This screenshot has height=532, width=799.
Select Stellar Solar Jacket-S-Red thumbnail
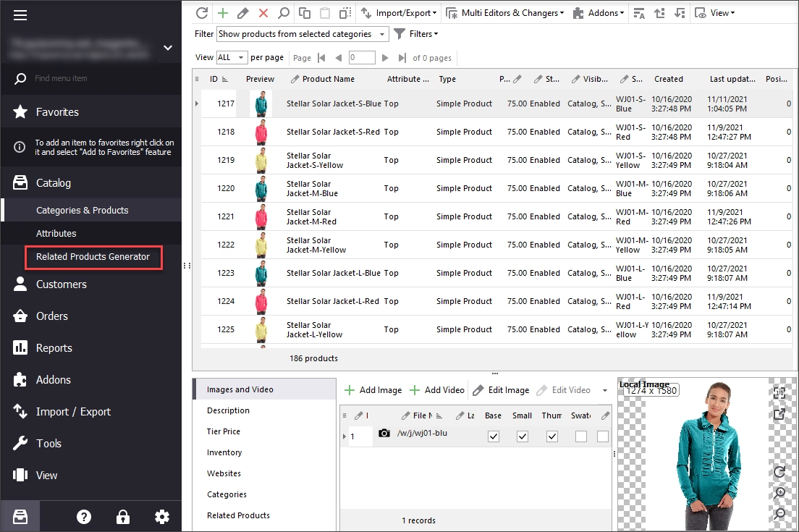point(261,132)
